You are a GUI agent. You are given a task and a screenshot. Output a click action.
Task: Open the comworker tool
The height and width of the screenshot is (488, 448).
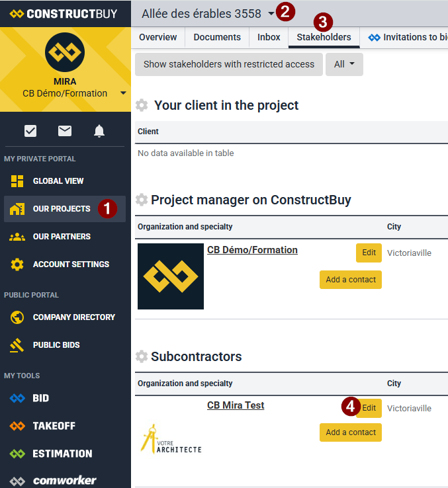pos(65,481)
